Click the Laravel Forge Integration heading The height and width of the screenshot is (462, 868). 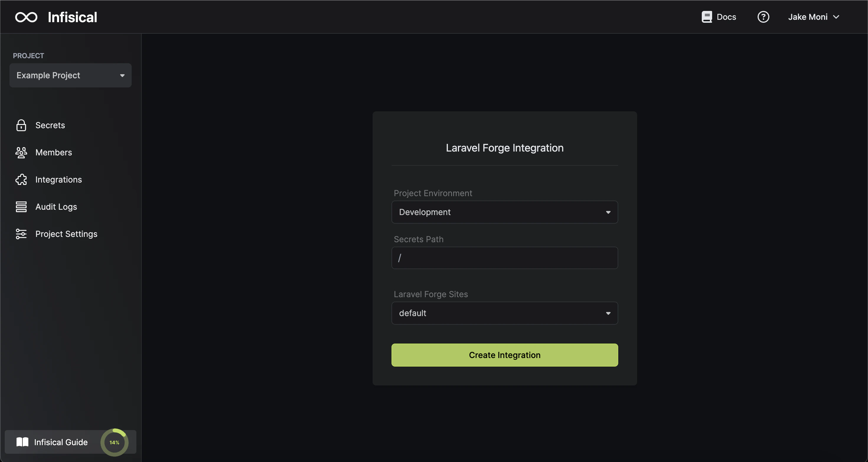point(505,148)
